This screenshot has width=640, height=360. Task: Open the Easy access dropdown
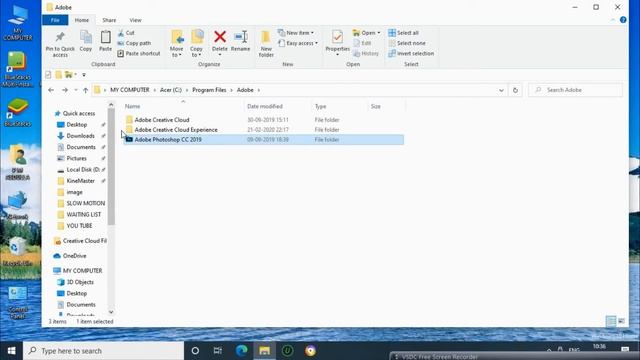point(298,43)
